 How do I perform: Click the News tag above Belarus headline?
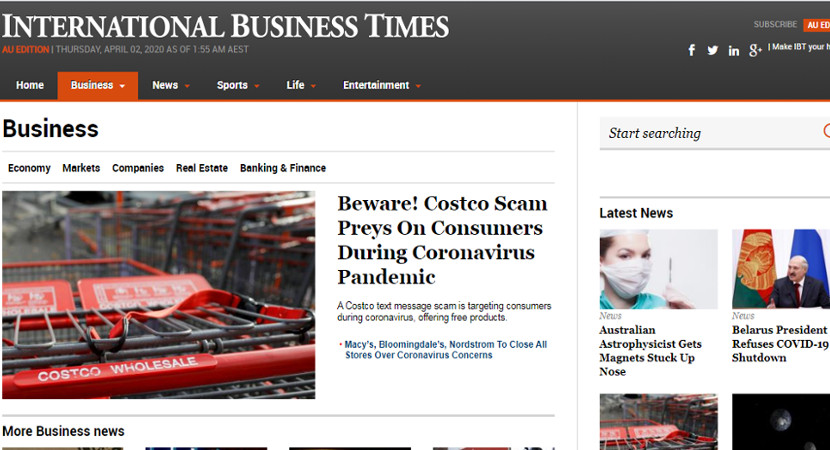[743, 316]
